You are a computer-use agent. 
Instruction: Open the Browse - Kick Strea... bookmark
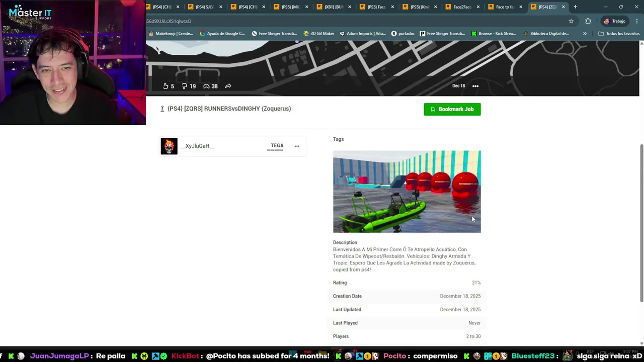pyautogui.click(x=494, y=34)
